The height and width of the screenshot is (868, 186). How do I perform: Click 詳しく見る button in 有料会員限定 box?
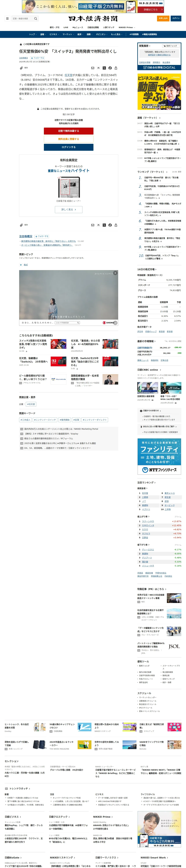click(69, 210)
